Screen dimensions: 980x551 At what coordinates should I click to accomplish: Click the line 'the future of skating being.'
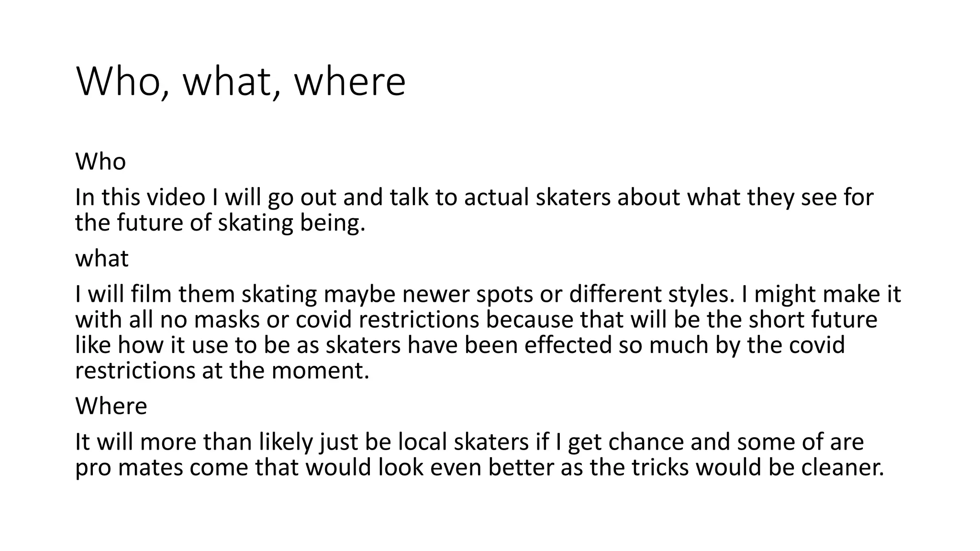coord(220,223)
